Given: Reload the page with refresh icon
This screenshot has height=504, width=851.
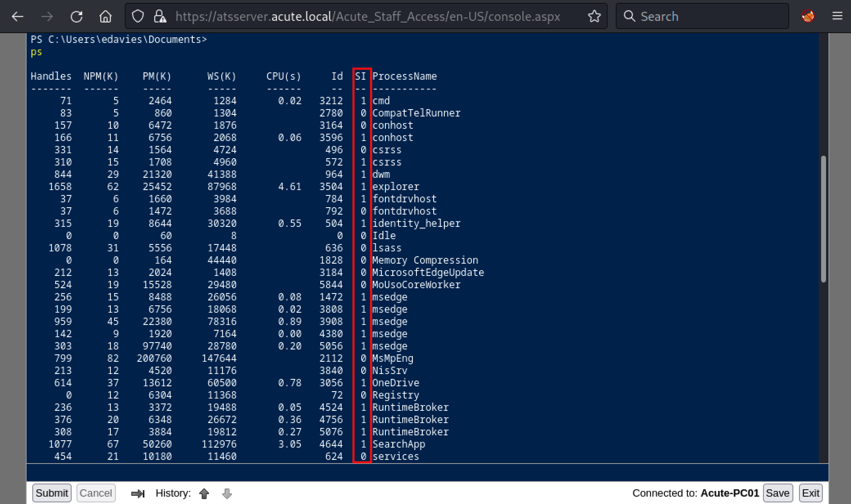Looking at the screenshot, I should click(x=77, y=16).
